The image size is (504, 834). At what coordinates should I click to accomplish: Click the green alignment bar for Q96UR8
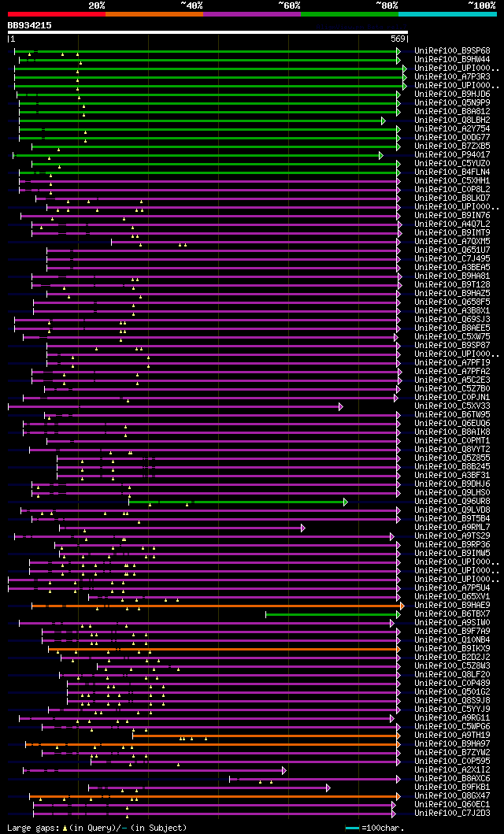pos(237,502)
